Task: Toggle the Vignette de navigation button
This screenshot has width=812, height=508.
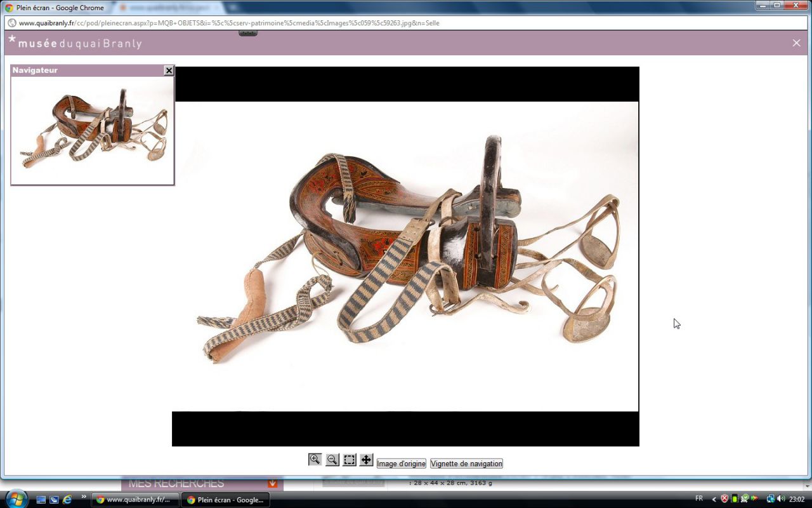Action: coord(466,464)
